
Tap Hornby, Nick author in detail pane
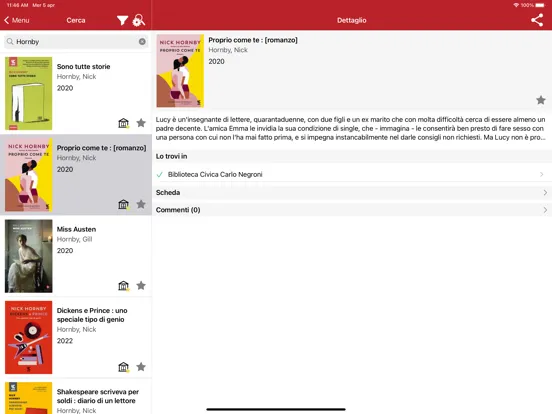[x=228, y=50]
